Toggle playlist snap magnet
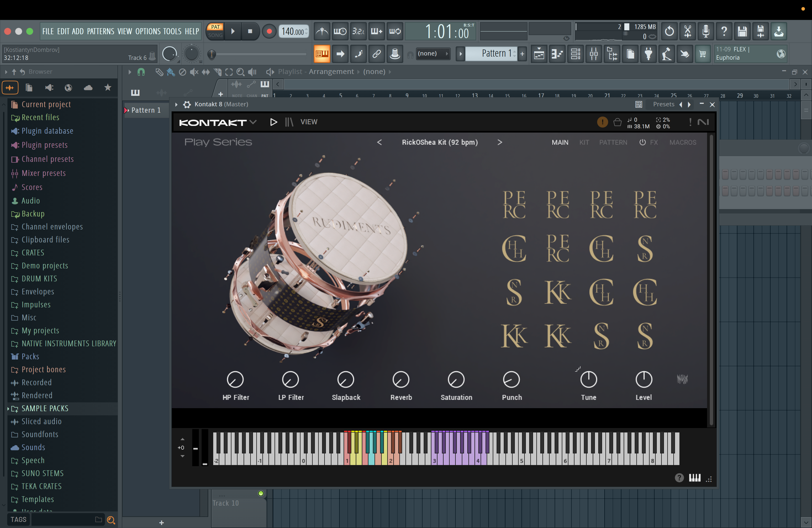Screen dimensions: 812x528 pyautogui.click(x=141, y=72)
